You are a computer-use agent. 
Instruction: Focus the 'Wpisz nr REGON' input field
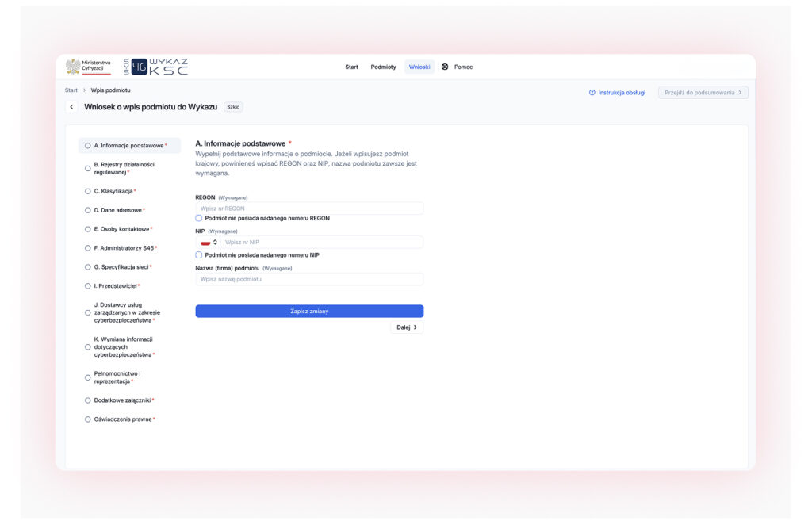point(309,209)
